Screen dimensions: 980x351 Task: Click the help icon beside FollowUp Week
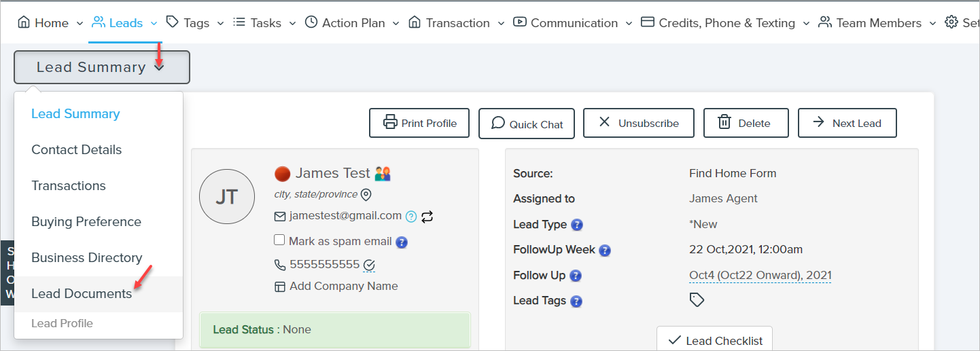(605, 250)
